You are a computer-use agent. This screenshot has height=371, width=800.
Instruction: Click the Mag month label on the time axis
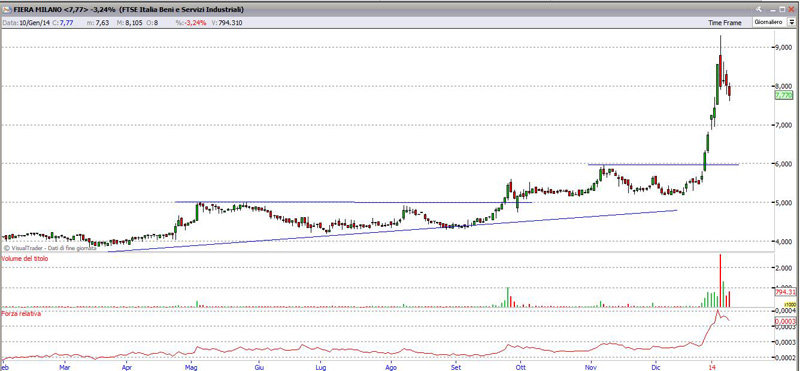coord(191,367)
